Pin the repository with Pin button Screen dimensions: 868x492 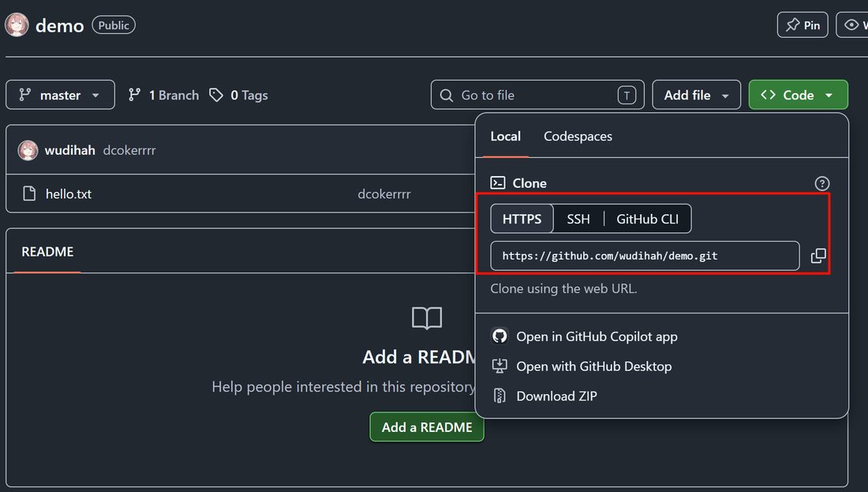[x=803, y=25]
